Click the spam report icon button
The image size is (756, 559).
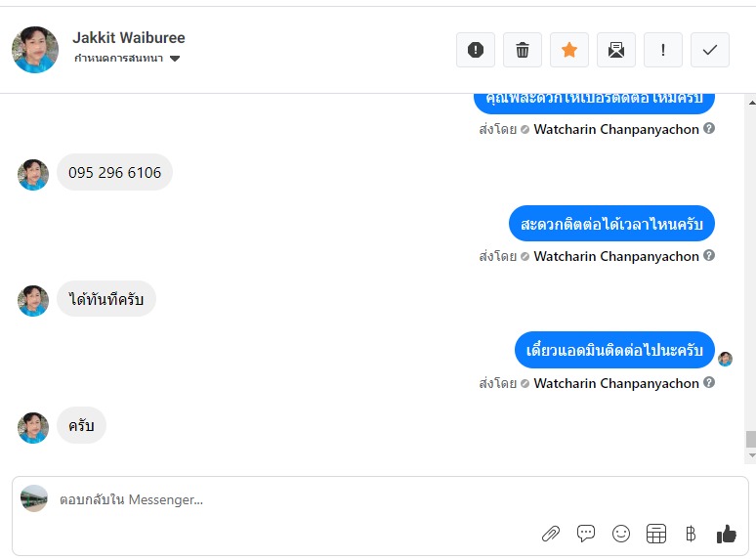476,50
